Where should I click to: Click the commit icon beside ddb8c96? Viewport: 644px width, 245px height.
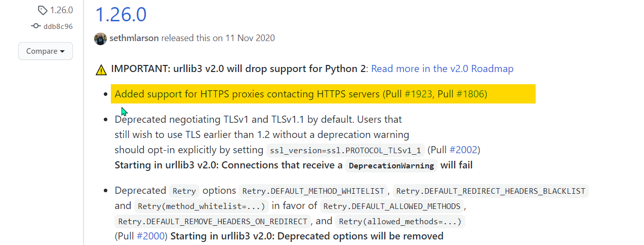point(35,26)
